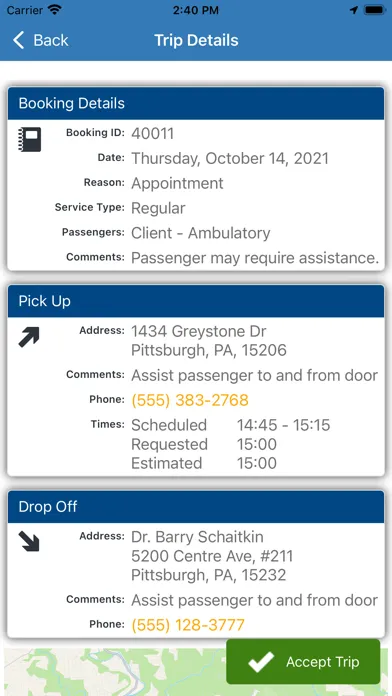The image size is (392, 696).
Task: Select the Booking Details header
Action: tap(196, 103)
